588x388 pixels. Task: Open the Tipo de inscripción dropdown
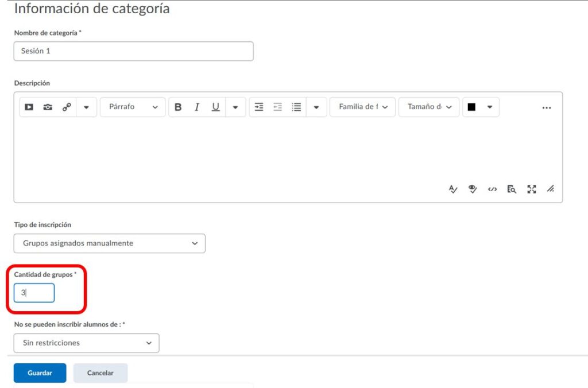[109, 243]
